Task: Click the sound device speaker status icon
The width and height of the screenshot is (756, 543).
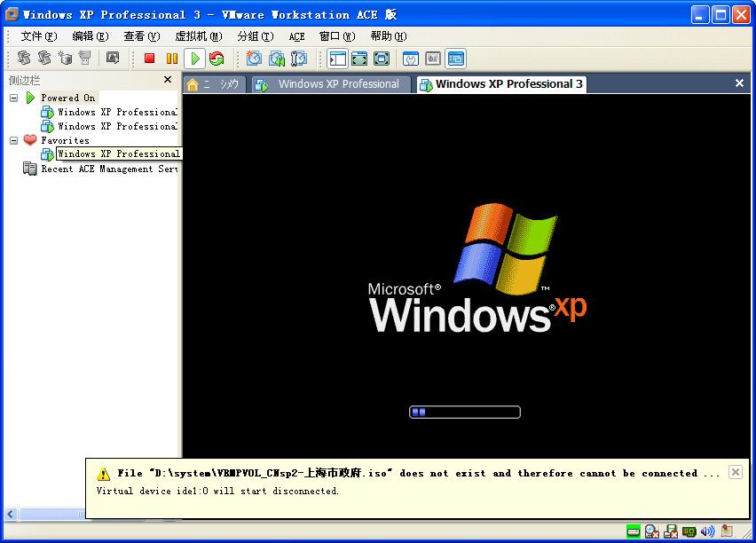Action: pos(707,531)
